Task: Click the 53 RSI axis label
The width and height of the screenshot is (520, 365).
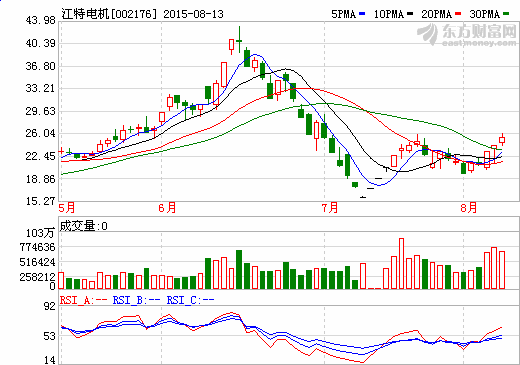Action: pyautogui.click(x=50, y=336)
